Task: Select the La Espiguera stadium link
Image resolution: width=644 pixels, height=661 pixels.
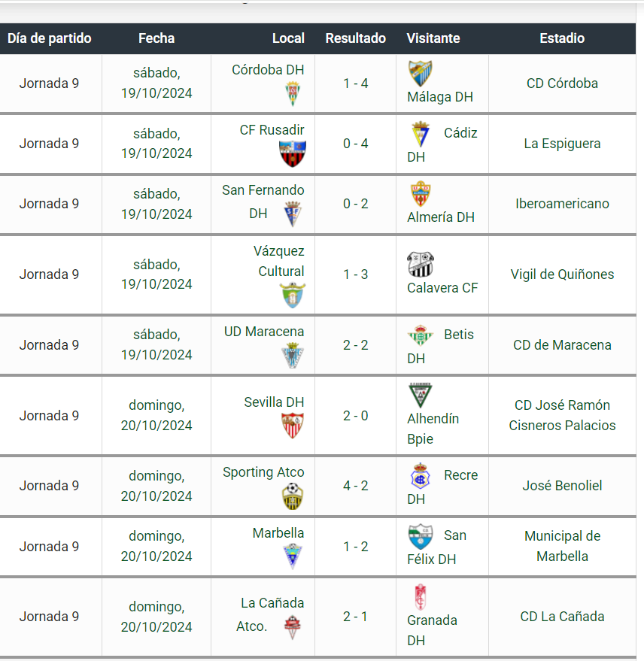Action: point(562,144)
